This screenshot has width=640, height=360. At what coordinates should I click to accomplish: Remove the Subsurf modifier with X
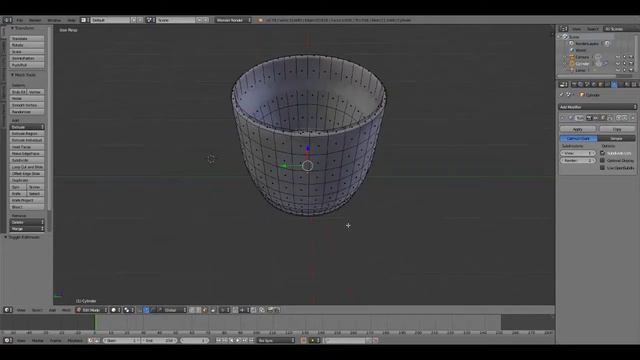pos(633,118)
